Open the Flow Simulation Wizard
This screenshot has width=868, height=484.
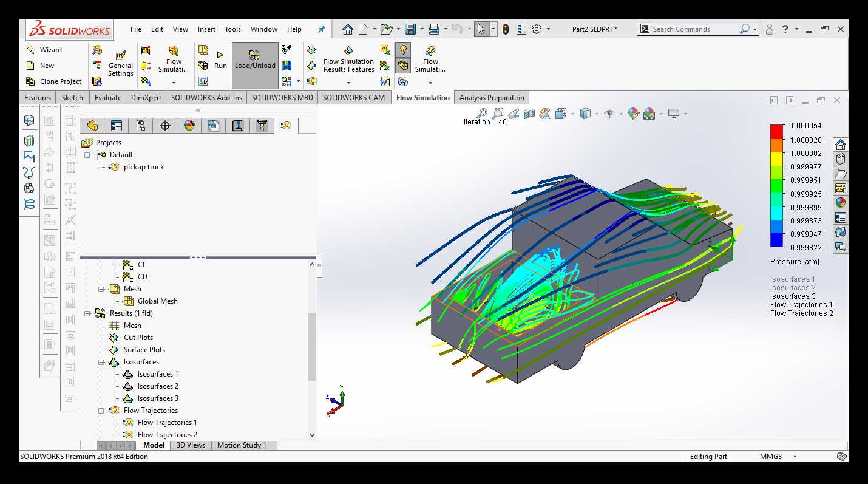(x=44, y=50)
